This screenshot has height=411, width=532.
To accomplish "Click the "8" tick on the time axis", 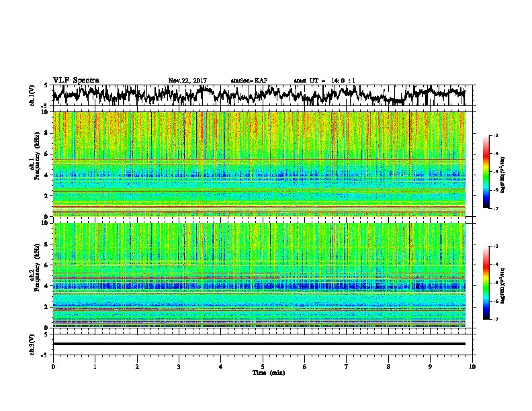I will (388, 367).
